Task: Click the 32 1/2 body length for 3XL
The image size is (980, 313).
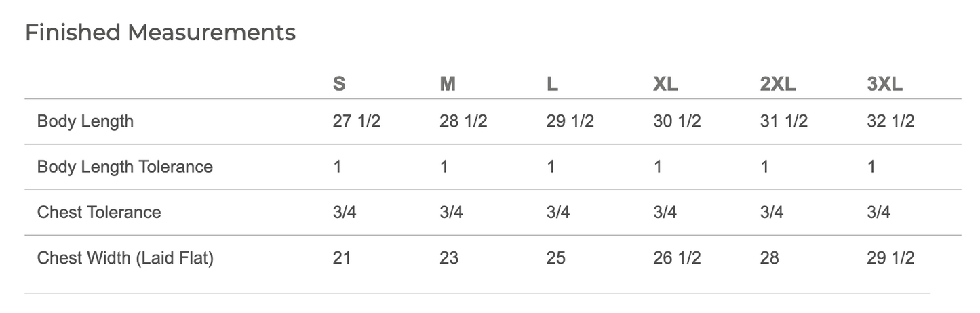Action: point(891,121)
